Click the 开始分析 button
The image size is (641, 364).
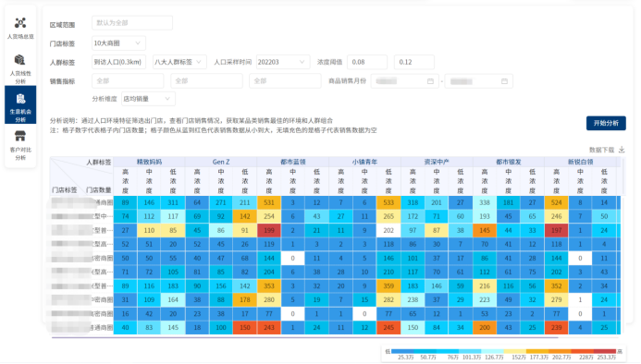click(x=606, y=123)
